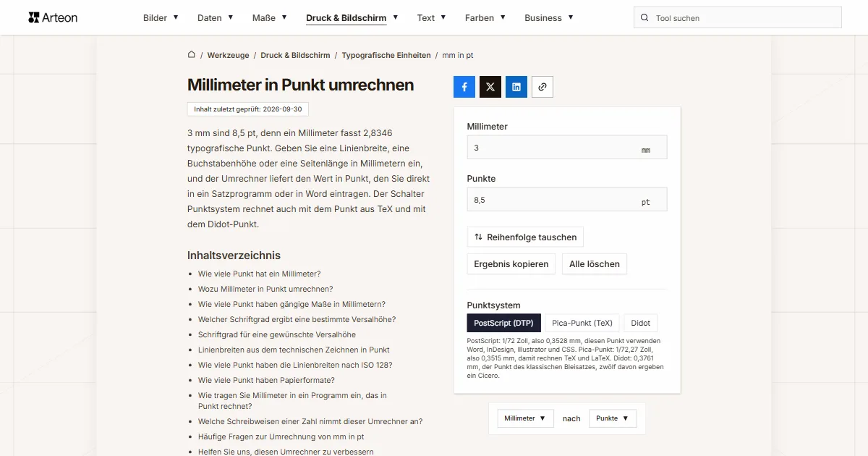Swap order with Reihenfolge tauschen
Screen dimensions: 868x456
[525, 237]
